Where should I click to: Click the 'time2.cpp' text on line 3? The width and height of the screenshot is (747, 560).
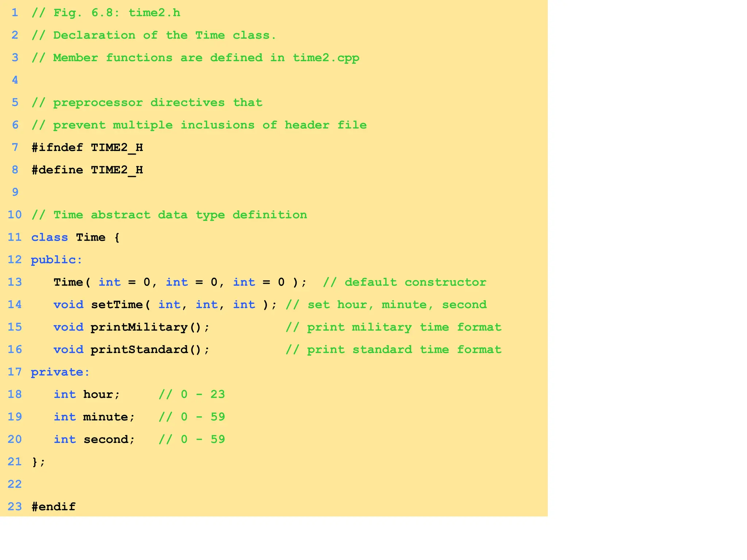326,58
